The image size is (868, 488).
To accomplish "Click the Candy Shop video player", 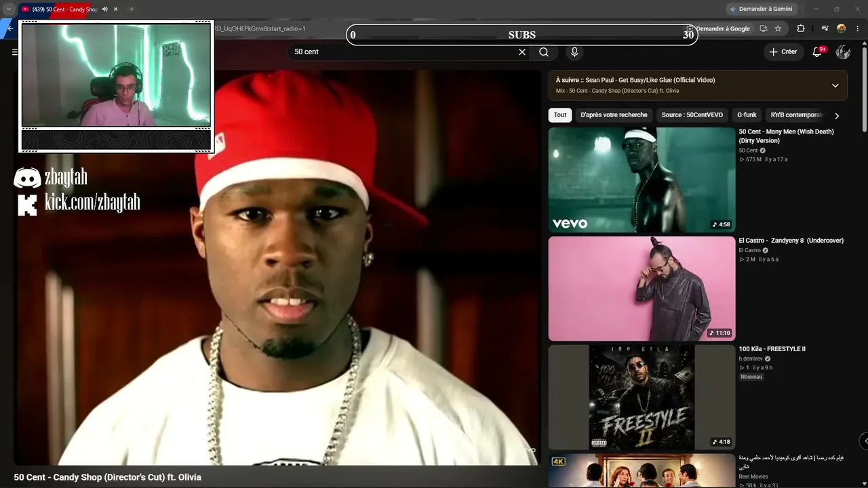I will tap(277, 267).
